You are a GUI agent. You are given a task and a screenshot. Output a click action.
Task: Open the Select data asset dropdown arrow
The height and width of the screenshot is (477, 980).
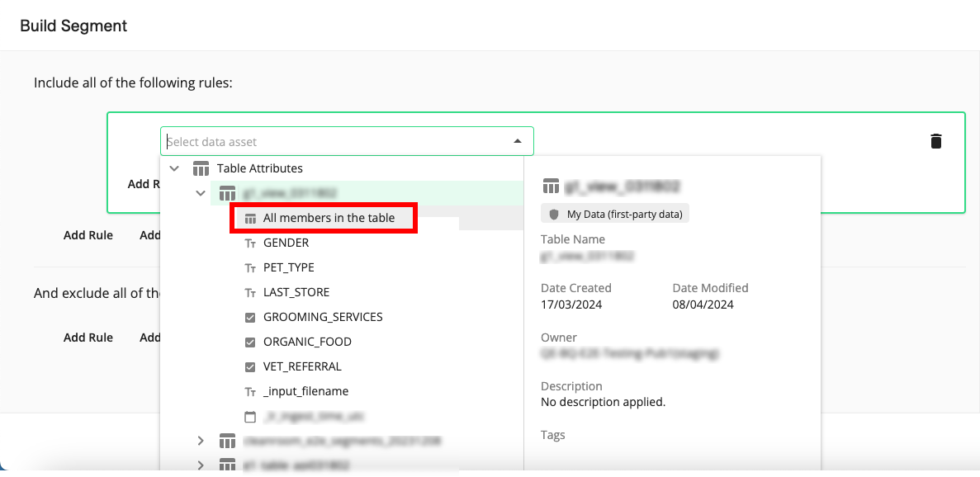click(x=518, y=141)
